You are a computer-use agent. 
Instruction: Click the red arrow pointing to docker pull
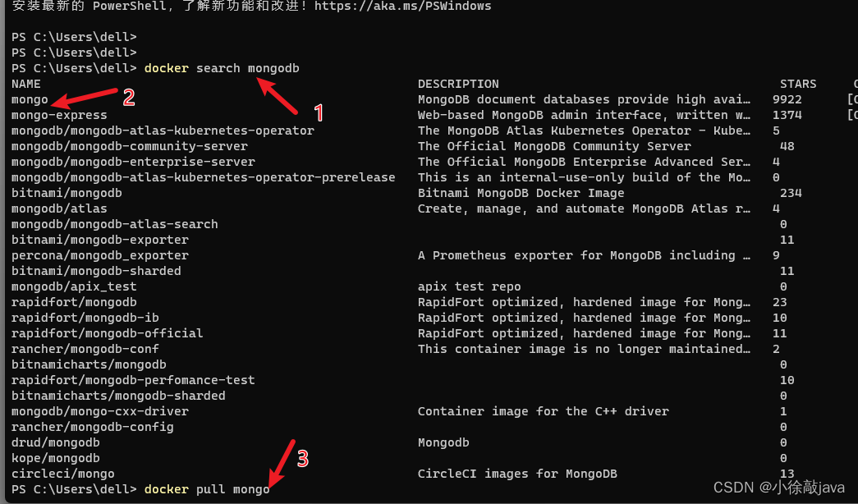click(x=282, y=464)
